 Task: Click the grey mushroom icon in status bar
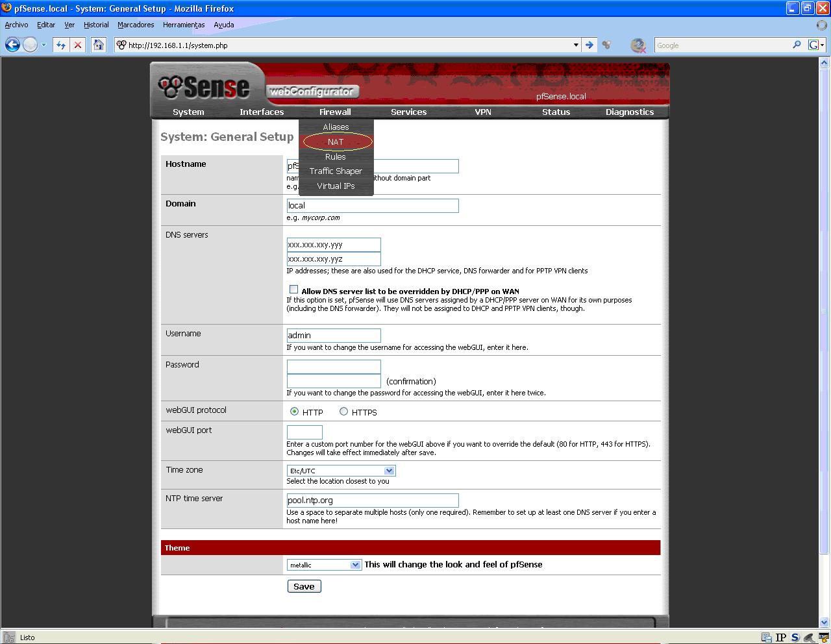click(x=809, y=638)
